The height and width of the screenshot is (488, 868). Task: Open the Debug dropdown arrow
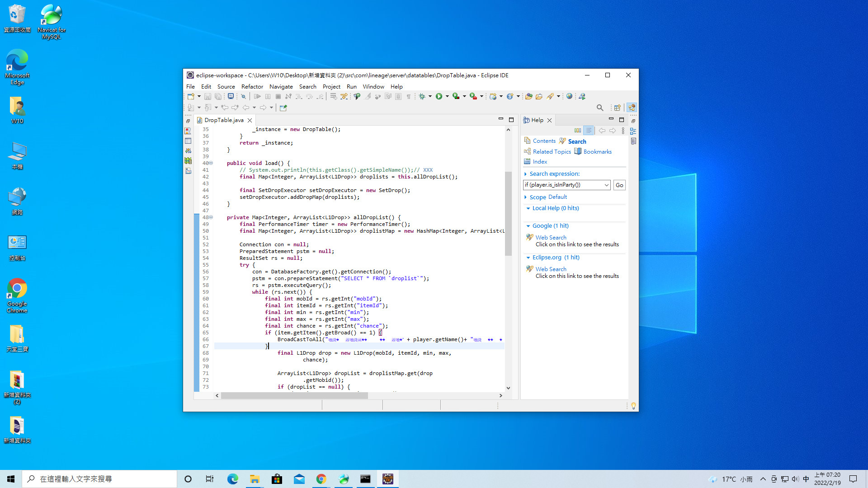tap(430, 96)
